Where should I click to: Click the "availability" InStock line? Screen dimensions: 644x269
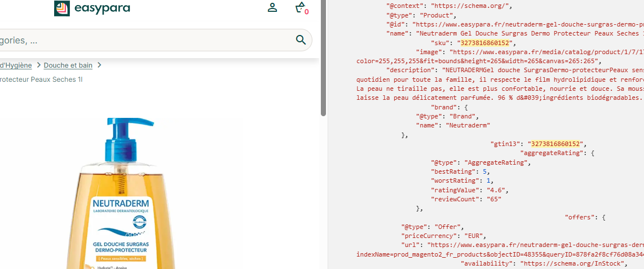pyautogui.click(x=545, y=263)
